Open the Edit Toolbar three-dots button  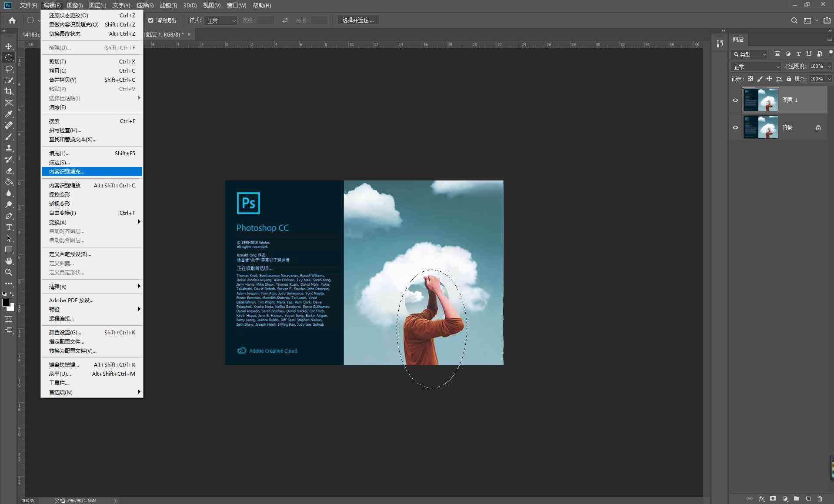point(9,284)
